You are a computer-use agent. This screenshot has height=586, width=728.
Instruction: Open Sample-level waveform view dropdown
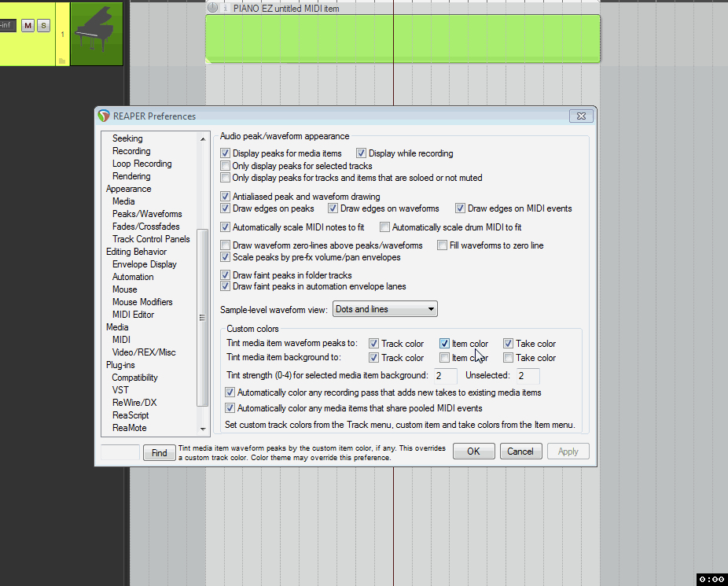385,309
